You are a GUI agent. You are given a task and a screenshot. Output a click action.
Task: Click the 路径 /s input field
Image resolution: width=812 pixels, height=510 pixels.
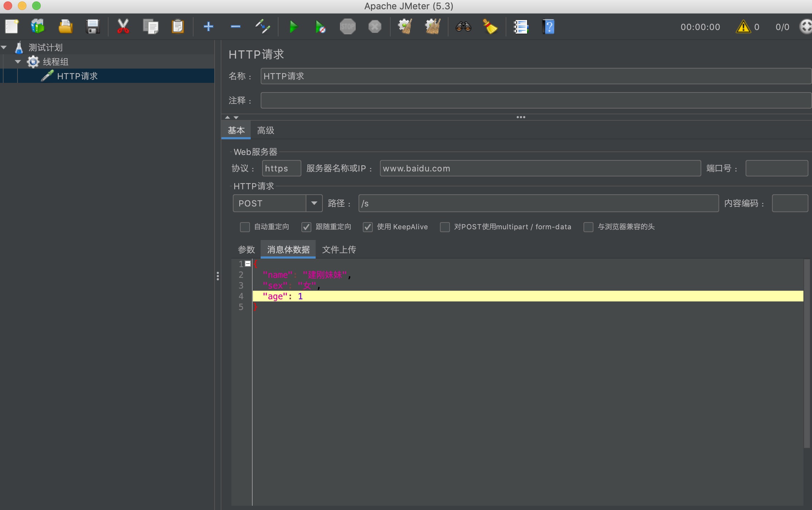pyautogui.click(x=538, y=203)
